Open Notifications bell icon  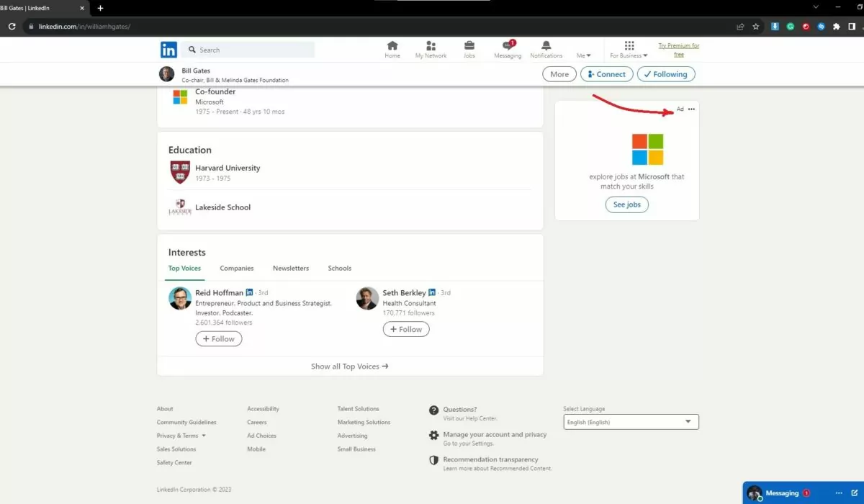[546, 50]
